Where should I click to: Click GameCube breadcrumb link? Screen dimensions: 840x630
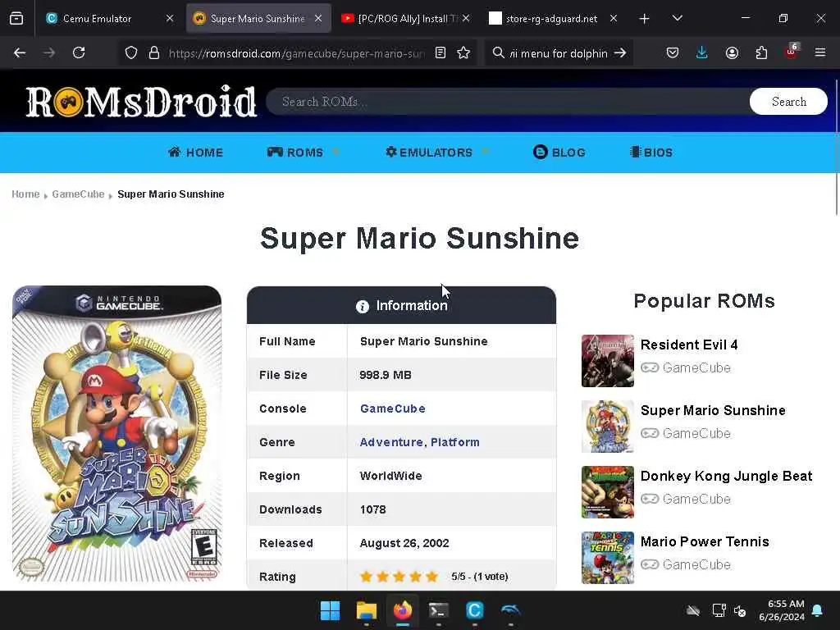[x=78, y=194]
